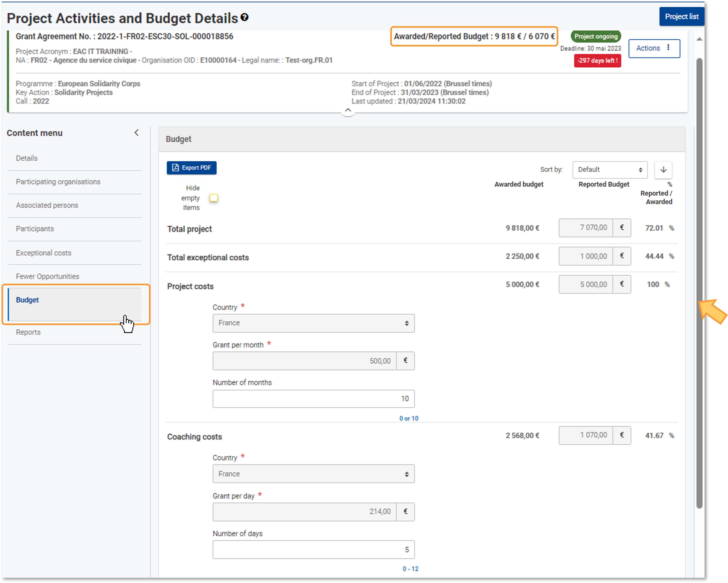Click the Number of months input field
The width and height of the screenshot is (728, 583).
(x=313, y=398)
